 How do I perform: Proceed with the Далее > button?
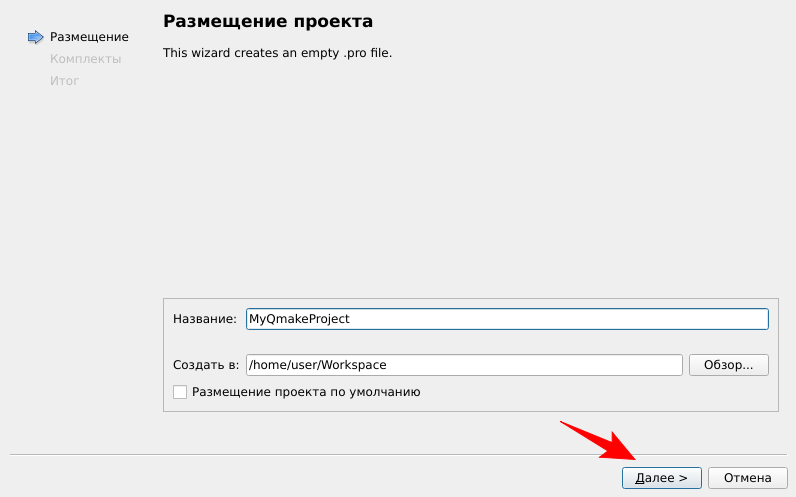[661, 478]
